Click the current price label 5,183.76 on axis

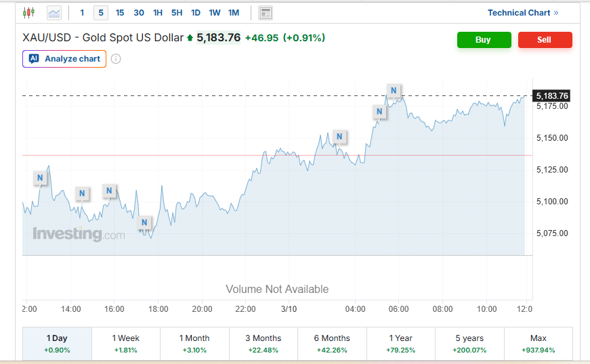coord(551,95)
